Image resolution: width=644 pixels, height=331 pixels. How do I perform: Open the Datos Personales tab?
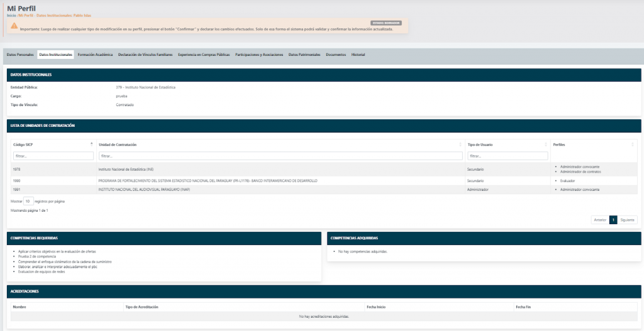[x=20, y=55]
